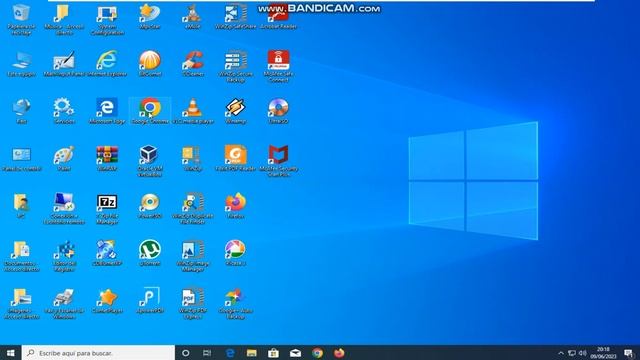
Task: Select the WinRAR desktop icon
Action: click(x=107, y=158)
